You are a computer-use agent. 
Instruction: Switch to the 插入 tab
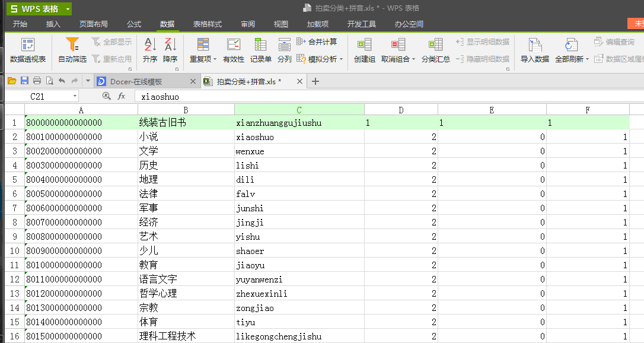pyautogui.click(x=53, y=24)
